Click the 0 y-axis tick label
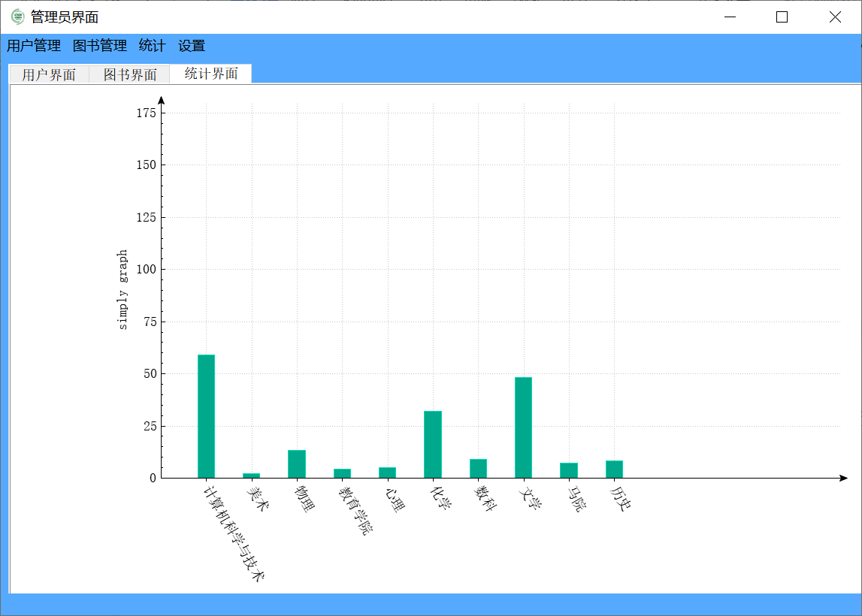 153,478
